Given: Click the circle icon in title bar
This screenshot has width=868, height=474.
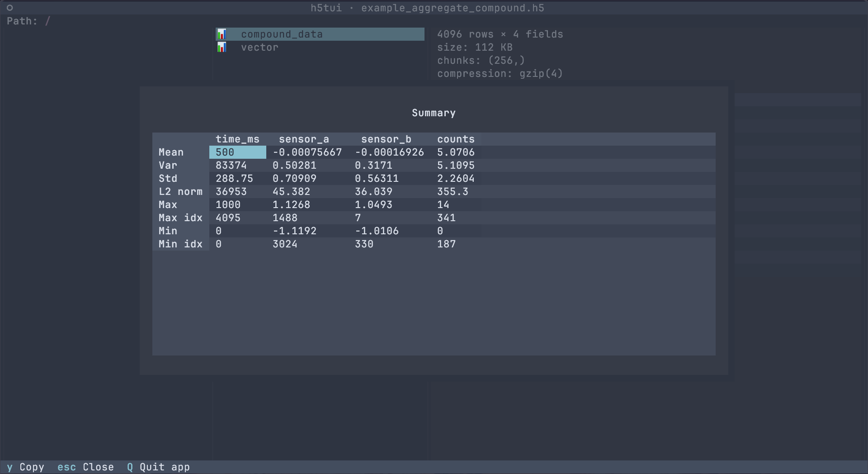Looking at the screenshot, I should point(10,8).
